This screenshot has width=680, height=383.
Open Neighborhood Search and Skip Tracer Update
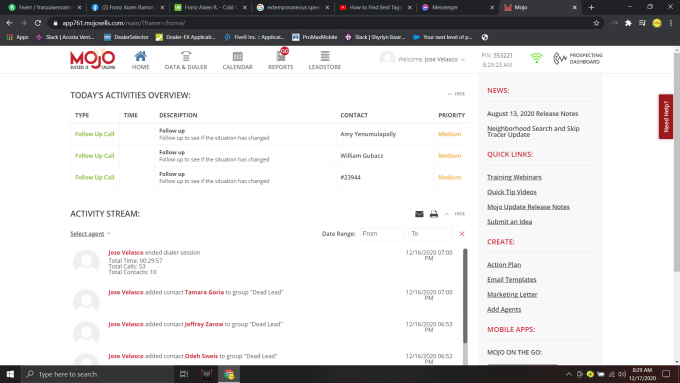click(533, 131)
